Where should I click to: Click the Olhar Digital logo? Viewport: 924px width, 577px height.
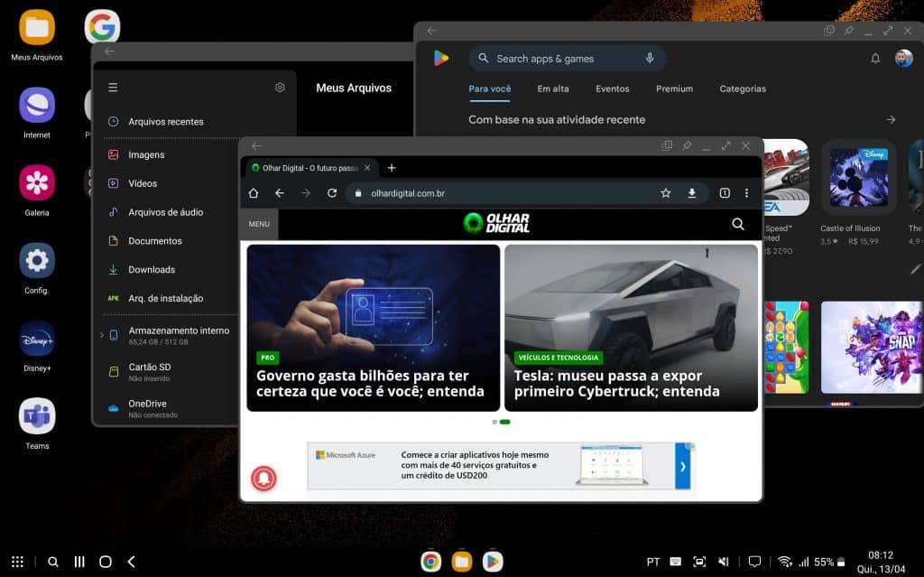click(496, 223)
